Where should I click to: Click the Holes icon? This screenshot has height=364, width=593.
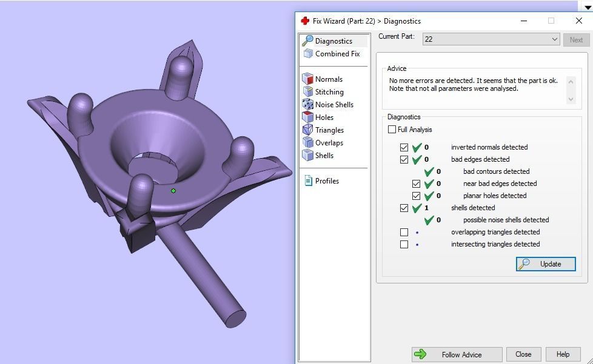tap(307, 117)
